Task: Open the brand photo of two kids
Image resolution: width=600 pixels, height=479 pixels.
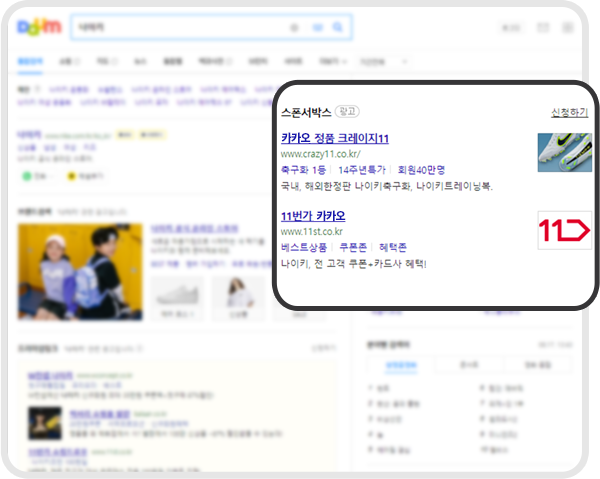Action: [x=80, y=272]
